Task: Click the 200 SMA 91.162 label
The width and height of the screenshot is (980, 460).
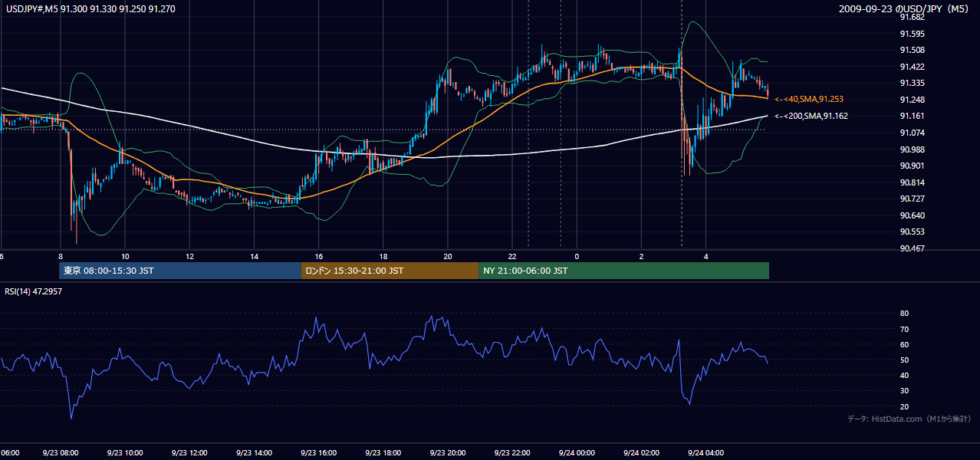Action: [811, 117]
